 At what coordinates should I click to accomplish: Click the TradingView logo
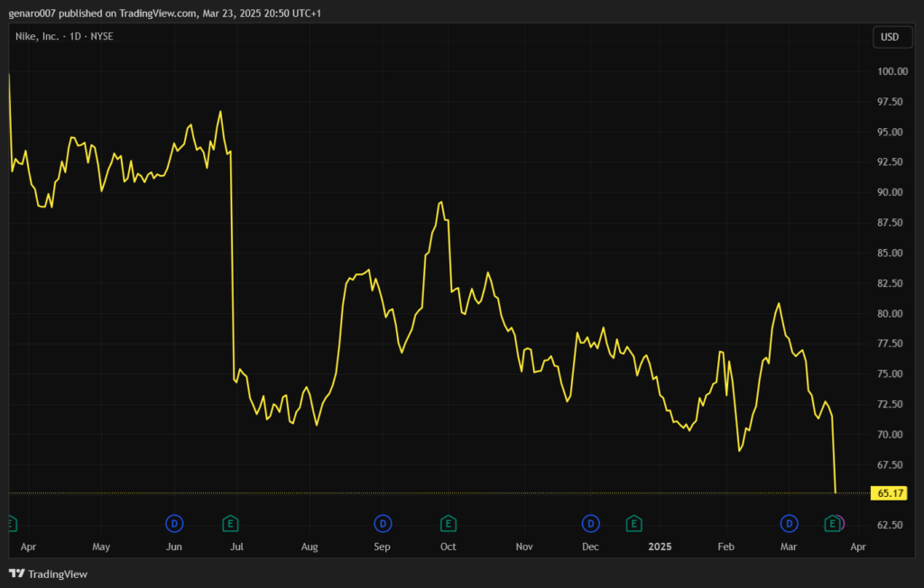[48, 574]
